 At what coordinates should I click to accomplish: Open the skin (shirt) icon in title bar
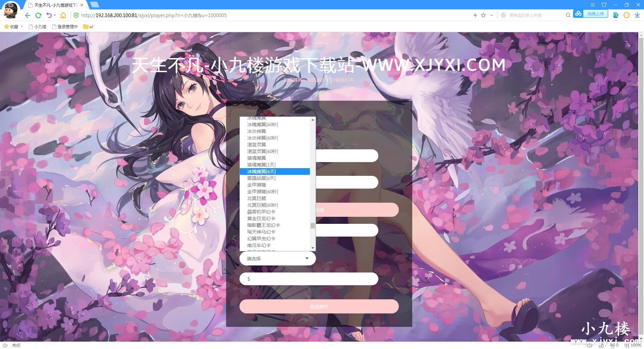pyautogui.click(x=604, y=5)
